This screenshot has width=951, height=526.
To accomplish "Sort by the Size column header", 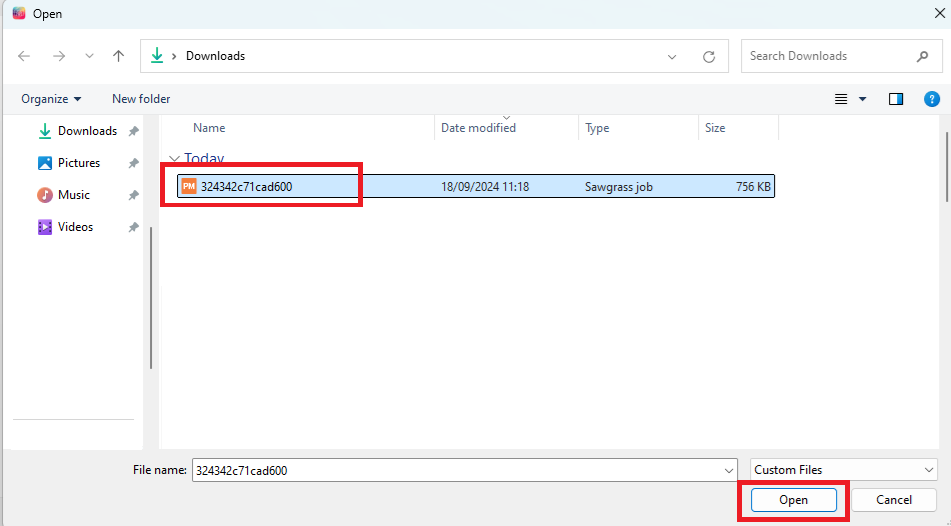I will pyautogui.click(x=714, y=128).
